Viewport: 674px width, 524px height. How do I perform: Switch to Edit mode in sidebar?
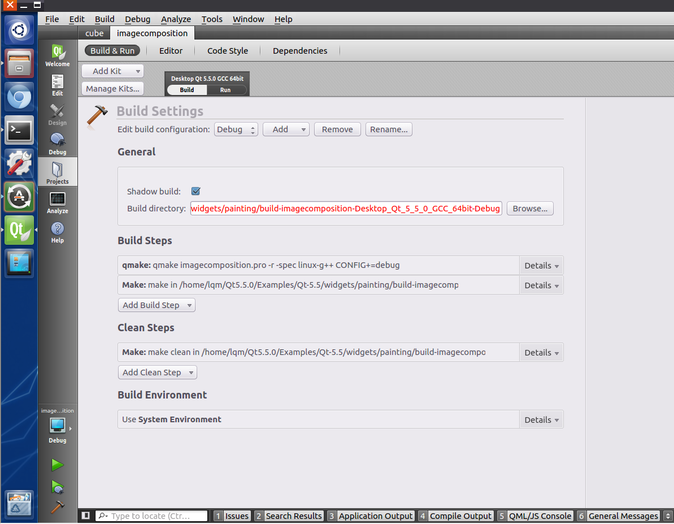tap(57, 84)
